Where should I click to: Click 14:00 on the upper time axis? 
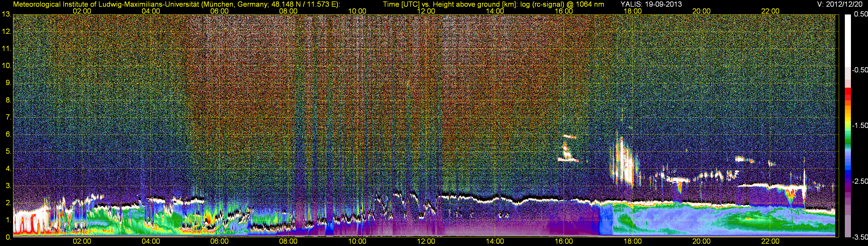(495, 11)
